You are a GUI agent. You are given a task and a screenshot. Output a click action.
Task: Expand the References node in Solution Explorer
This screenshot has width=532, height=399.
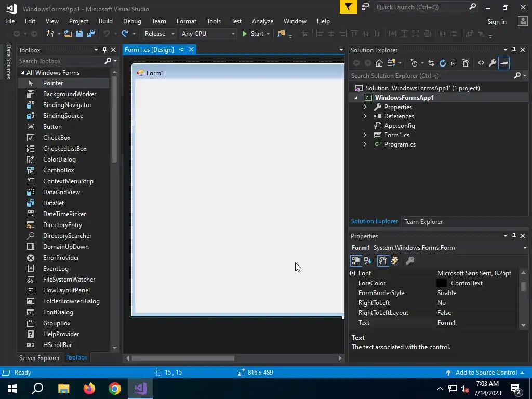(x=365, y=116)
